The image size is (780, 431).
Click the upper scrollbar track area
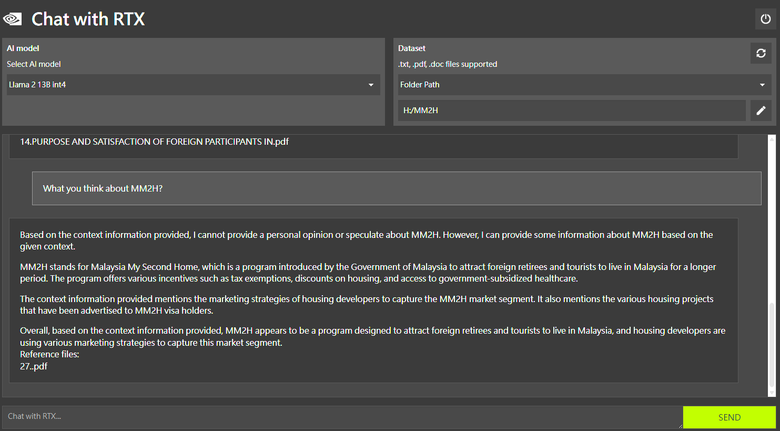coord(772,218)
